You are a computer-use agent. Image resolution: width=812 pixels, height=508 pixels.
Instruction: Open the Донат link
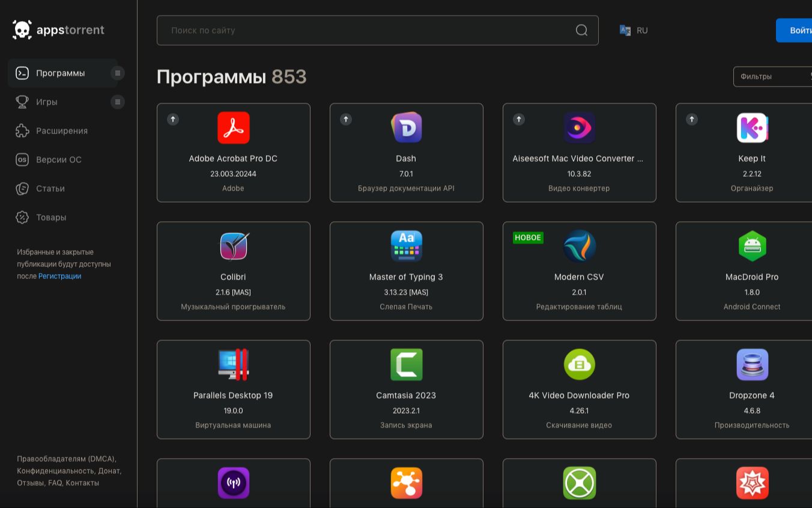pos(109,471)
